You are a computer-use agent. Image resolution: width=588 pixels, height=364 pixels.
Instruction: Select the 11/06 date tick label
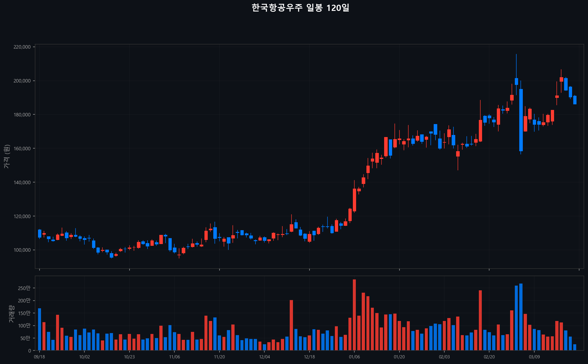pyautogui.click(x=174, y=357)
